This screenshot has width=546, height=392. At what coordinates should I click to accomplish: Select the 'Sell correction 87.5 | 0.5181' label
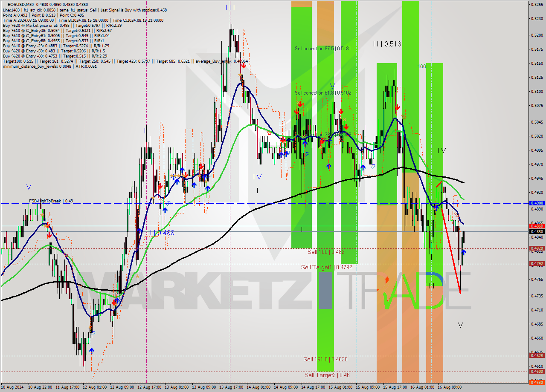[x=323, y=49]
